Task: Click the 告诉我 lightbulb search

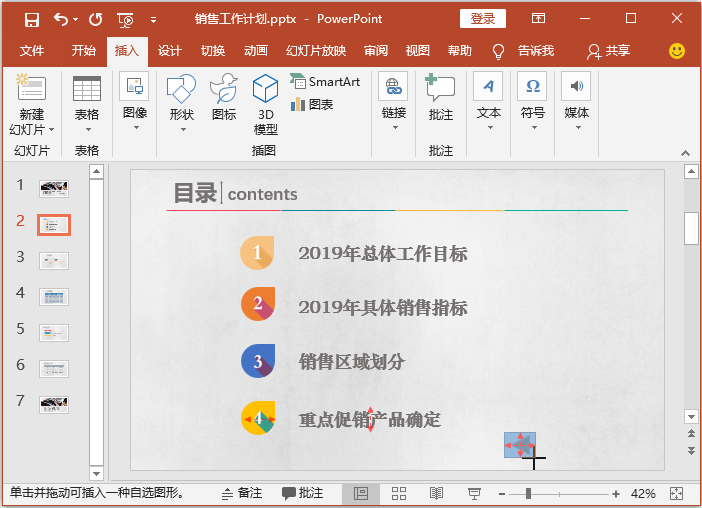Action: [523, 51]
